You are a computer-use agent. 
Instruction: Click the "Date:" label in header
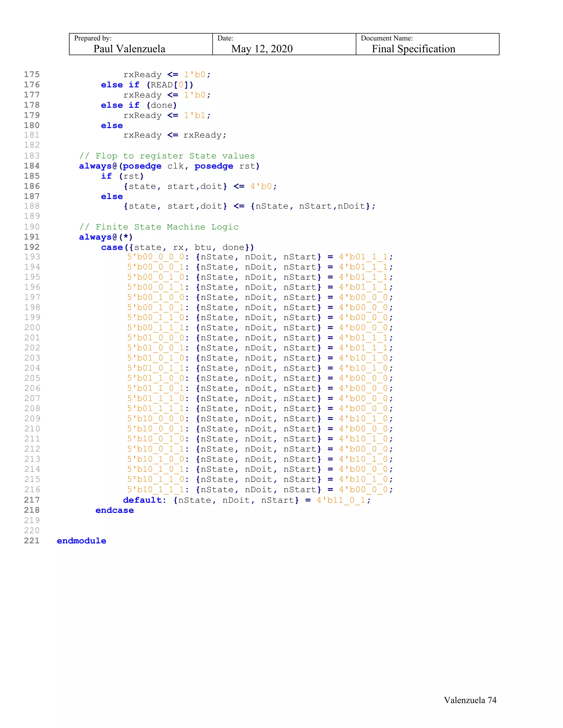[225, 38]
